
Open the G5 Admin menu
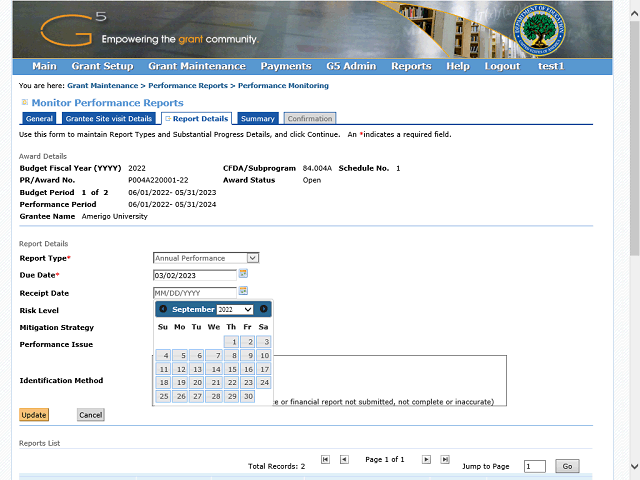click(x=351, y=66)
